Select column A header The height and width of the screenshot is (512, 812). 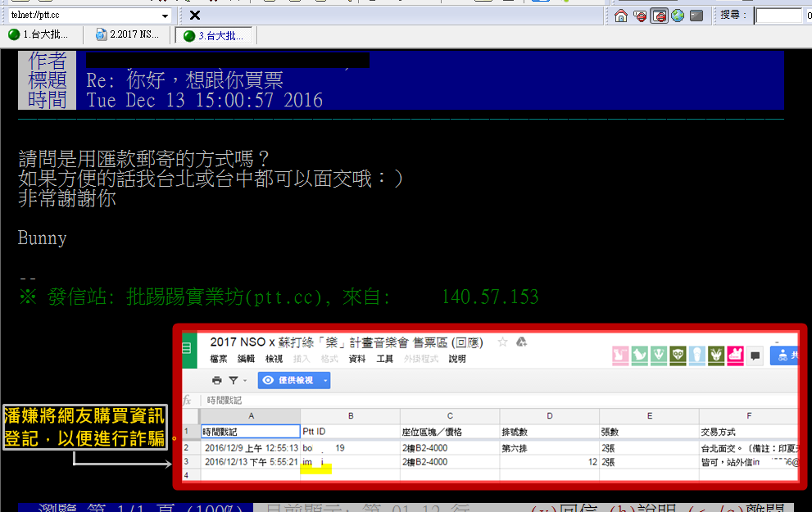pyautogui.click(x=251, y=416)
